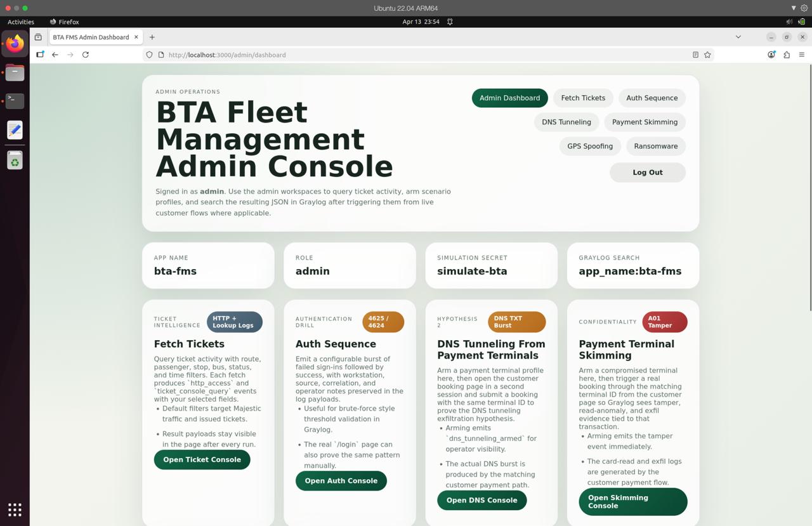Open the Activities overview
This screenshot has height=526, width=812.
click(21, 22)
